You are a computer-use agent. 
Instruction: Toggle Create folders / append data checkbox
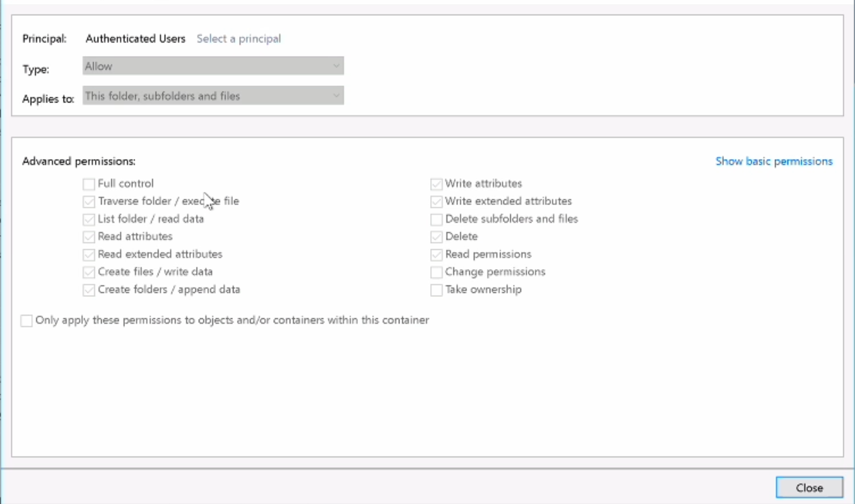pyautogui.click(x=89, y=290)
